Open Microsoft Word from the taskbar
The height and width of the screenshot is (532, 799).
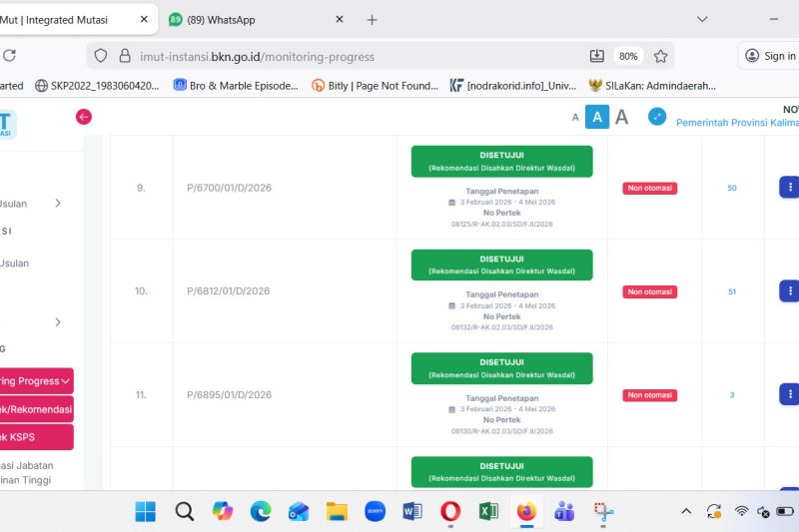(412, 511)
